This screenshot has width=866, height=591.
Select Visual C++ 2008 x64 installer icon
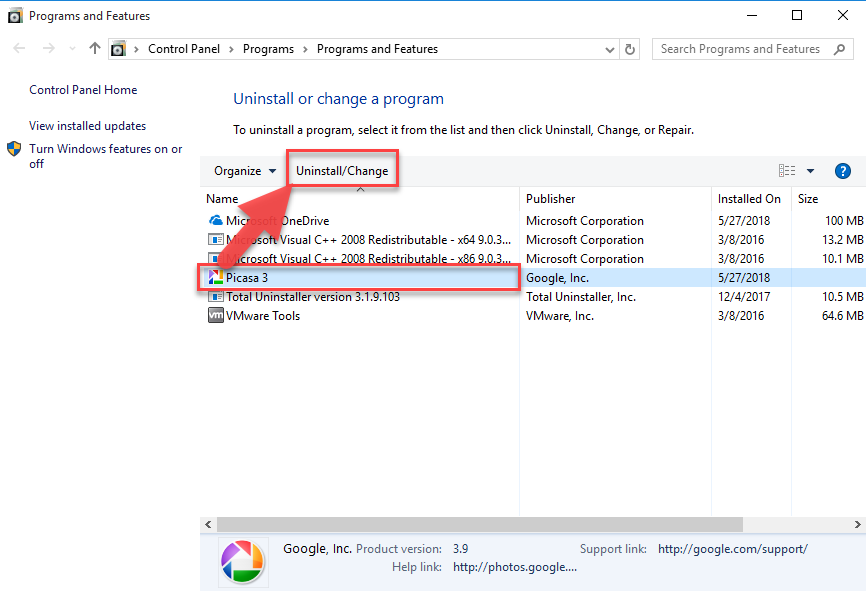(215, 240)
